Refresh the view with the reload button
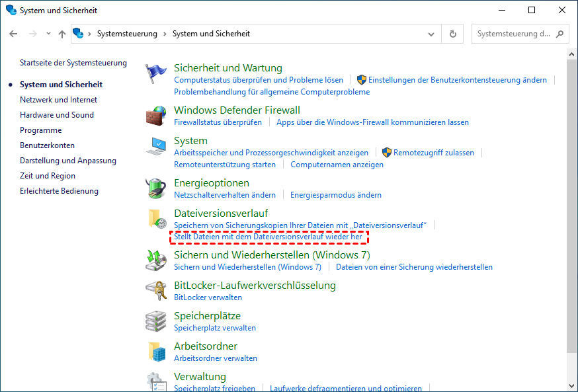 (x=452, y=34)
